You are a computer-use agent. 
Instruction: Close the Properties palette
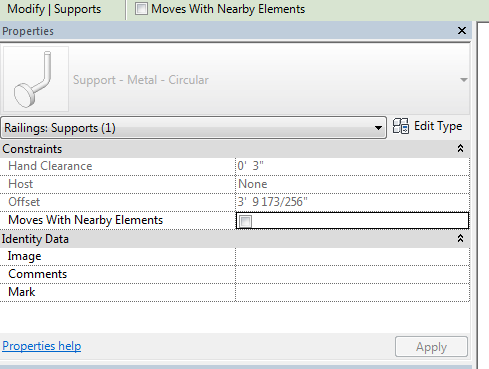click(462, 31)
